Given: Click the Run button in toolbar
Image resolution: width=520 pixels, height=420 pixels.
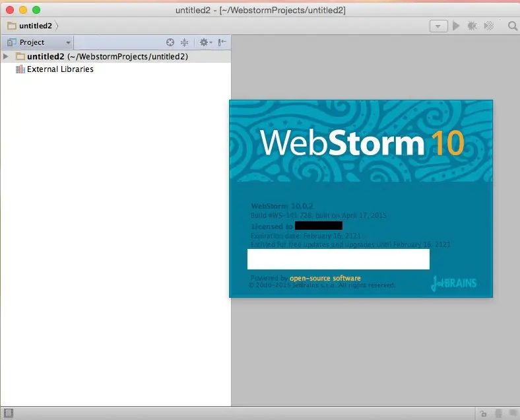Looking at the screenshot, I should [x=456, y=26].
